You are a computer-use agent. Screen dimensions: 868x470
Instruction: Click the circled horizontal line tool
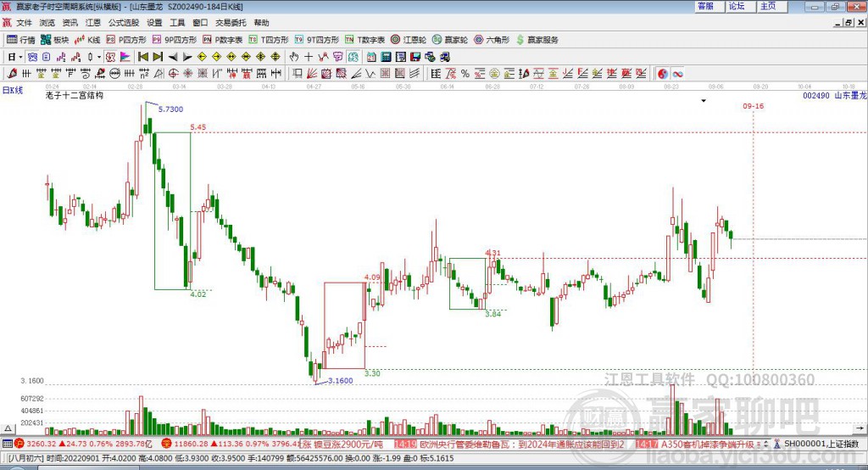point(114,73)
